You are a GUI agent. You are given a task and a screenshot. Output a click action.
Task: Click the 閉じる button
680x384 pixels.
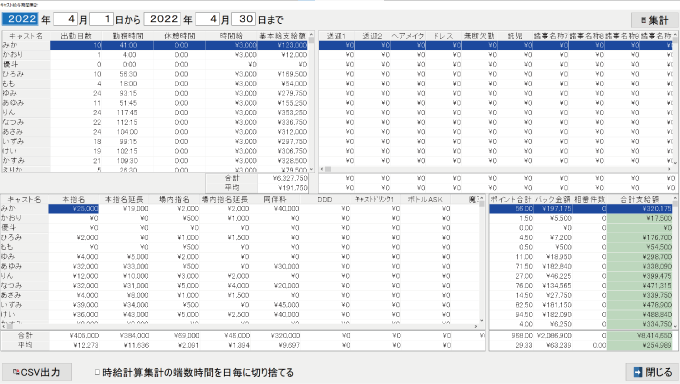pos(653,372)
